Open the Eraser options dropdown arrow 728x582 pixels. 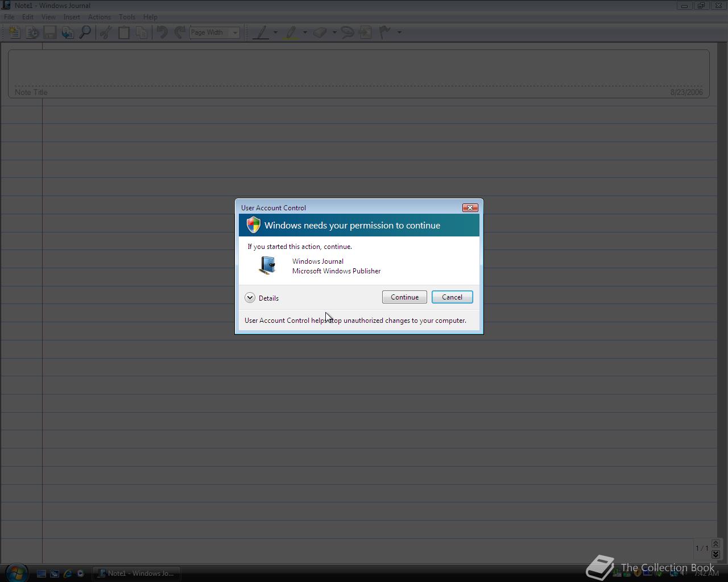[x=334, y=32]
